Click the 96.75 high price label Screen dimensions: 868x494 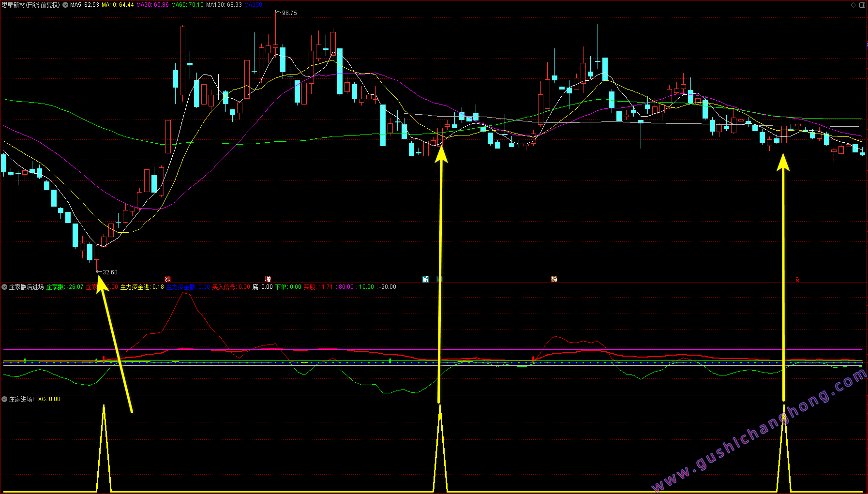coord(289,13)
